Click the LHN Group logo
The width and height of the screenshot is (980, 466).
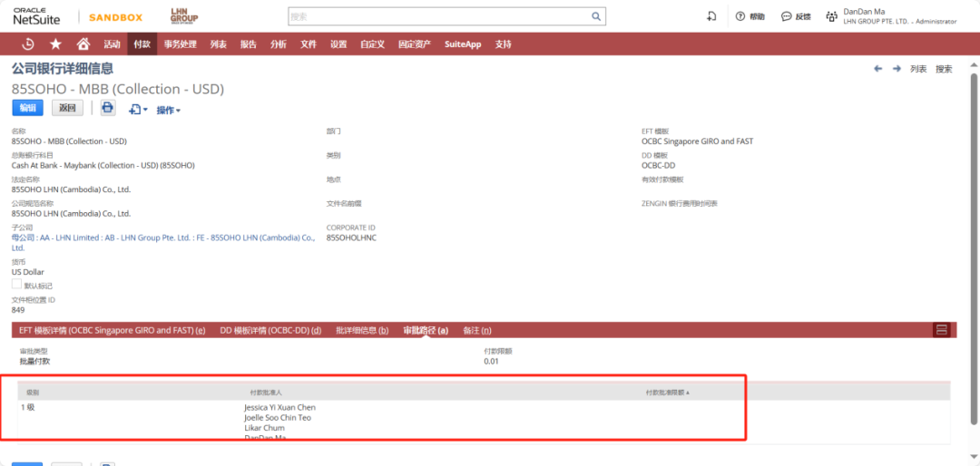[184, 17]
